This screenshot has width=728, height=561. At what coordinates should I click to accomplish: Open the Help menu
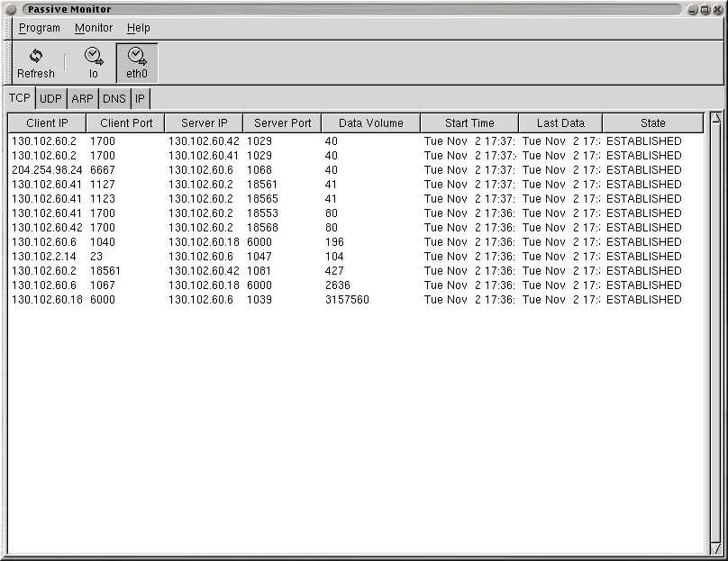pos(139,28)
